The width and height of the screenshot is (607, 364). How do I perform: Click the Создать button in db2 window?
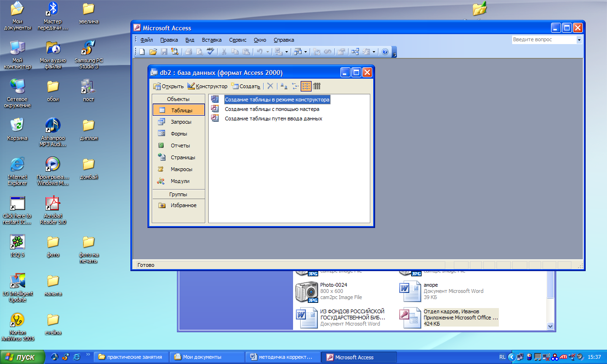pos(246,86)
